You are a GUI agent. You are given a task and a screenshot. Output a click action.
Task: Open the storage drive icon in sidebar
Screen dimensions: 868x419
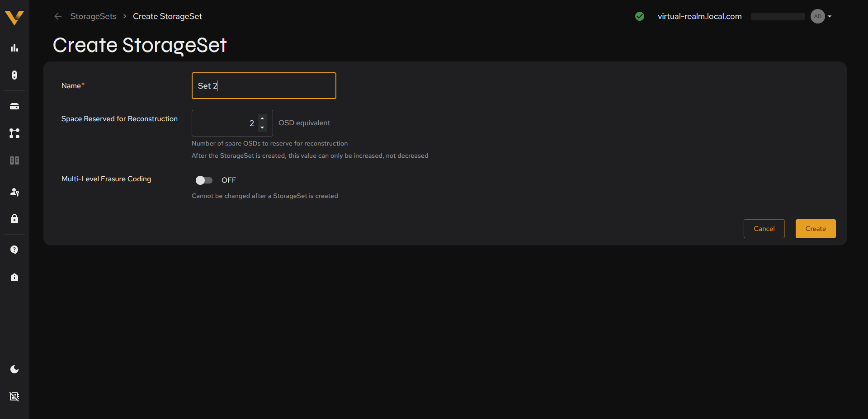click(14, 106)
